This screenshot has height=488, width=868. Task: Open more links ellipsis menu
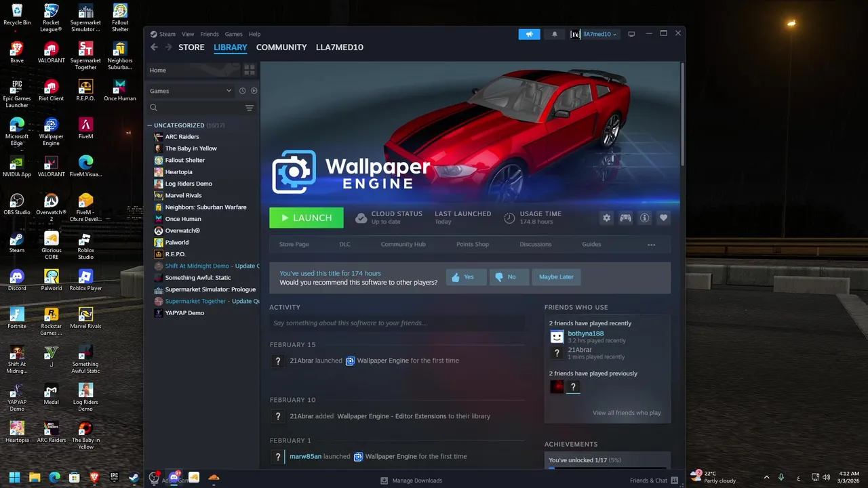(651, 245)
